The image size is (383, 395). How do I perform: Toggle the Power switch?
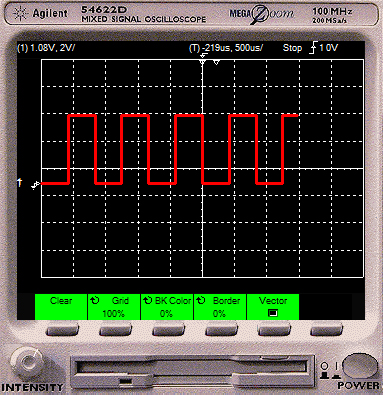pyautogui.click(x=359, y=366)
